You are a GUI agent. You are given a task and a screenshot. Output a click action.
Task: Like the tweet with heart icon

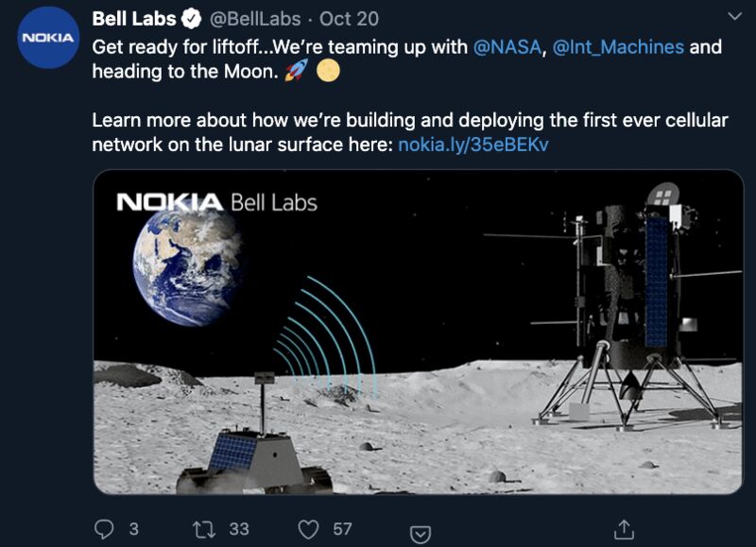point(309,529)
